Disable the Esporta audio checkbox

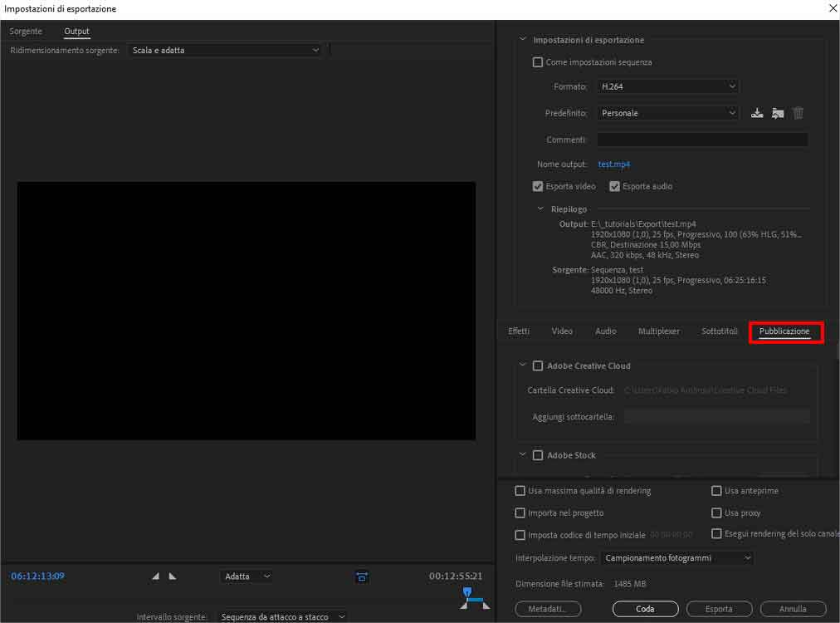click(x=613, y=186)
